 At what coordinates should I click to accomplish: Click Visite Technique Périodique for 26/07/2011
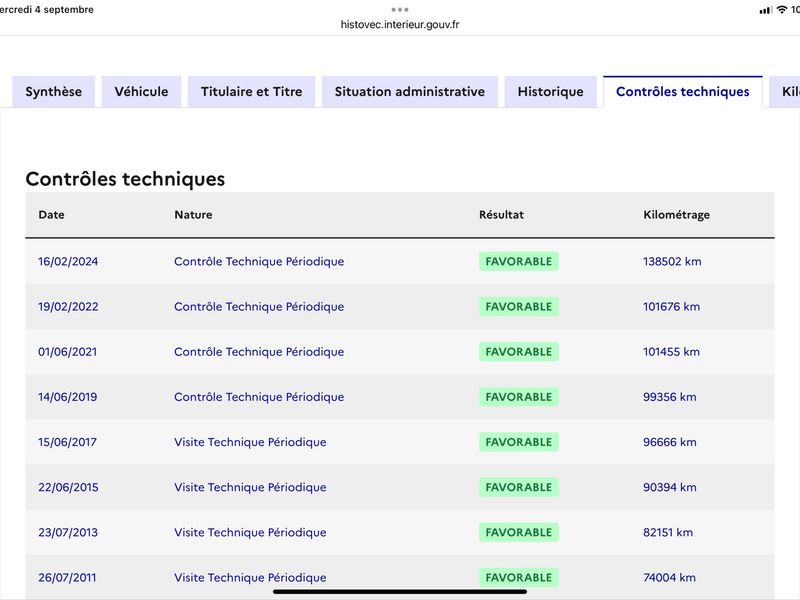click(x=250, y=578)
